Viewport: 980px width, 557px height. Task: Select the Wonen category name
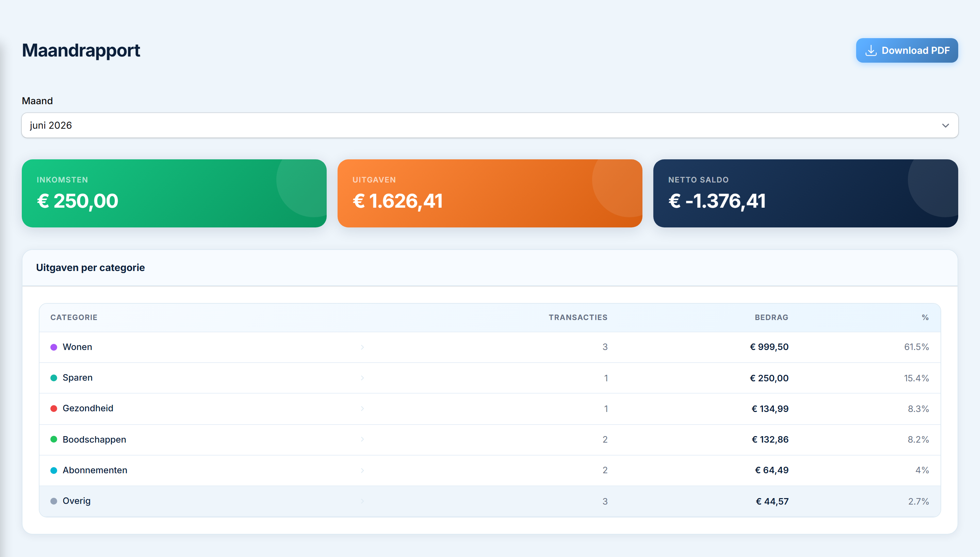pyautogui.click(x=77, y=347)
